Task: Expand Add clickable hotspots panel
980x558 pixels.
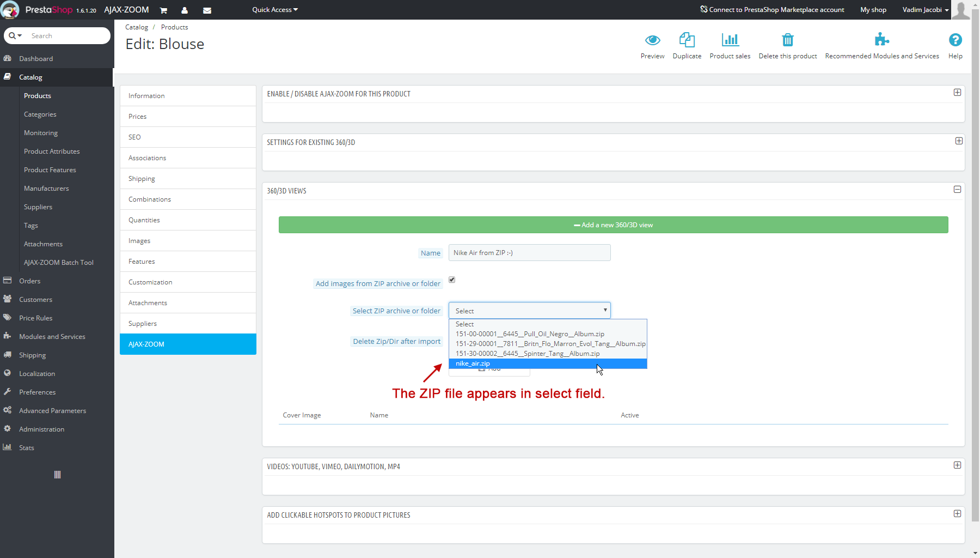Action: pyautogui.click(x=957, y=514)
